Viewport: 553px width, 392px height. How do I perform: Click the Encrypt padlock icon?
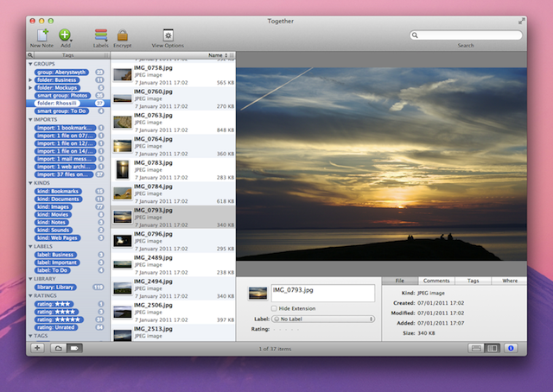click(123, 35)
